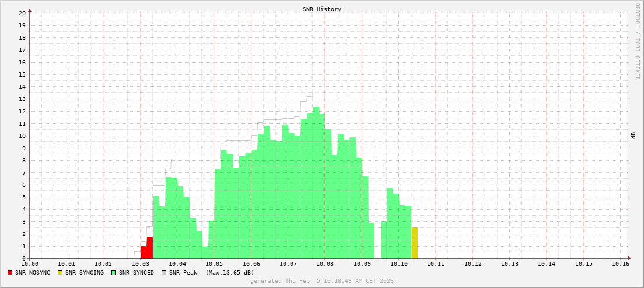Click the 10:16 time axis label
Viewport: 644px width, 288px height.
click(x=621, y=264)
